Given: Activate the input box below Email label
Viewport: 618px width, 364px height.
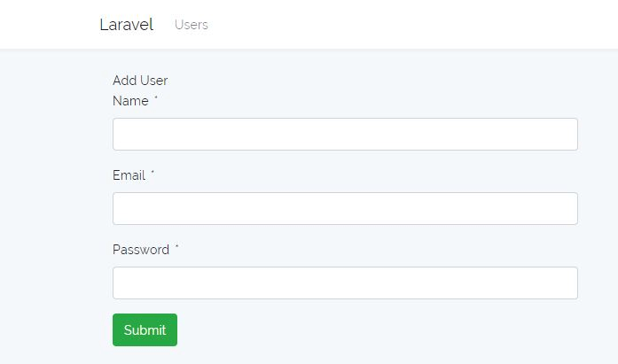Looking at the screenshot, I should 345,208.
